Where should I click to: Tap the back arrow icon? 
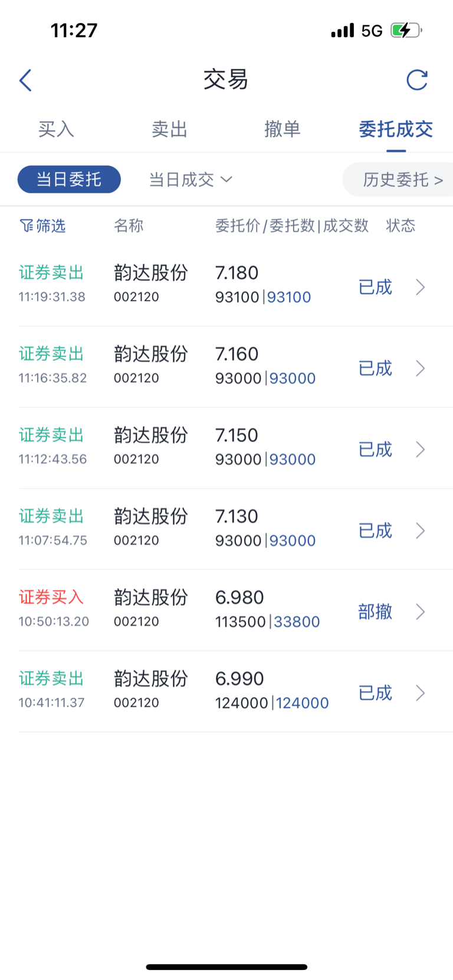(x=25, y=80)
